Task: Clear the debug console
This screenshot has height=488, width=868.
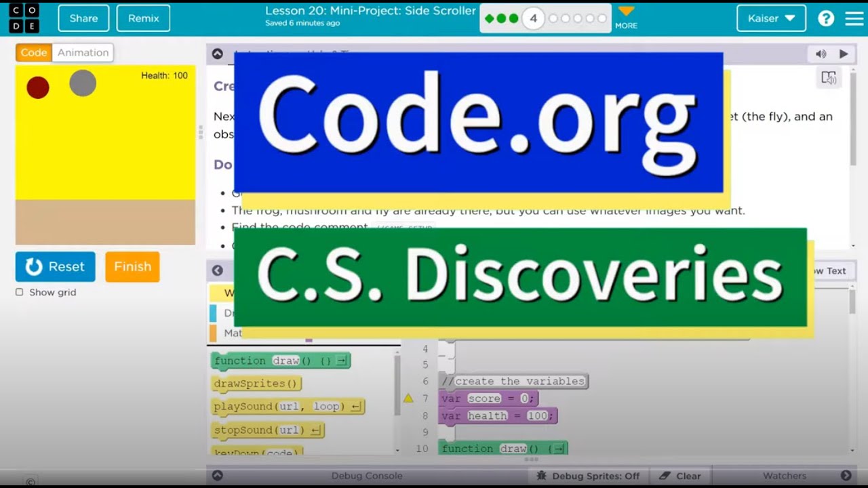Action: pos(679,476)
